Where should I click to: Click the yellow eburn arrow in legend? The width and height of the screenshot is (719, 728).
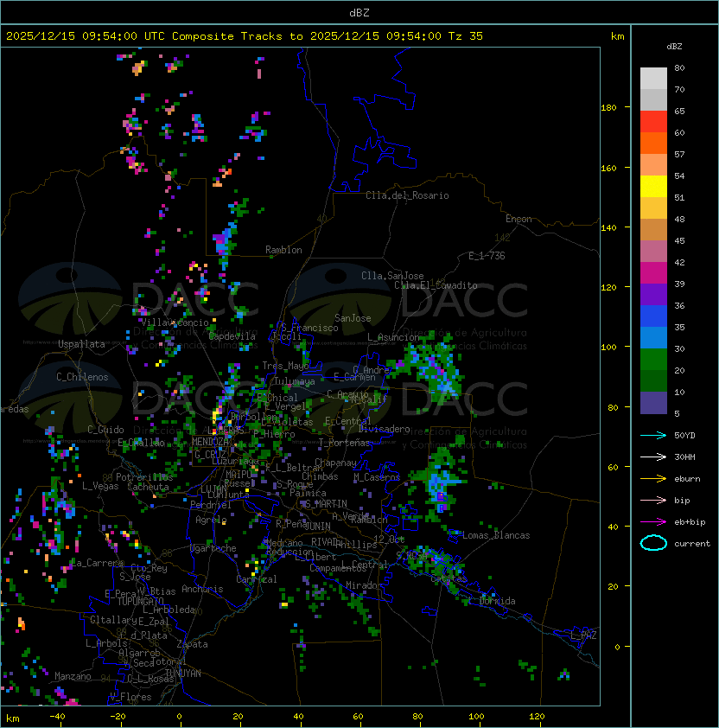[x=653, y=478]
